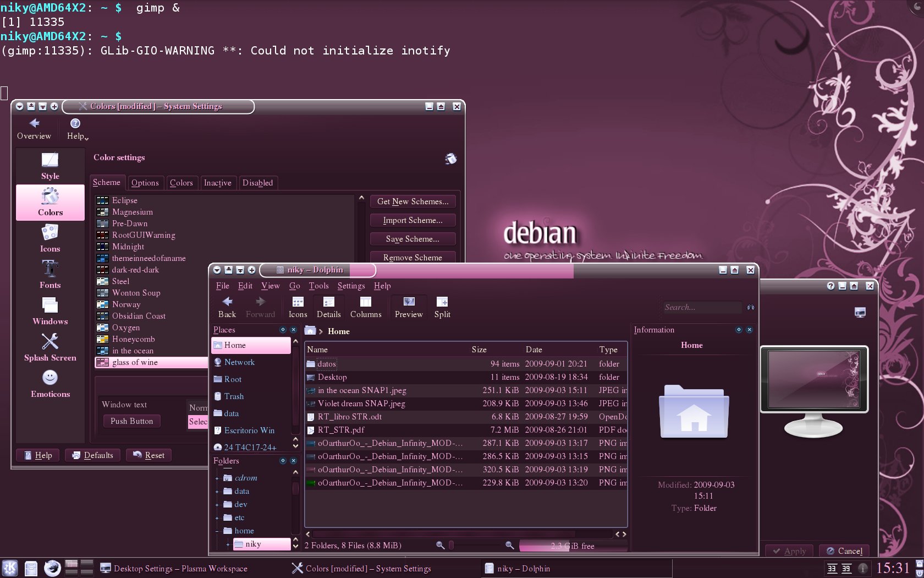Open the taskbar globe browser icon
Screen dimensions: 924x578
tap(52, 568)
